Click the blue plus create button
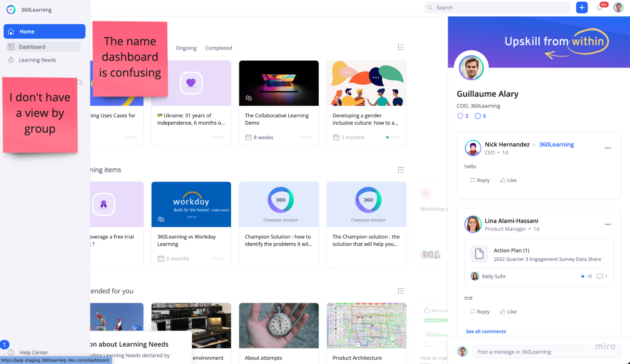Screen dimensions: 630x364 point(581,8)
